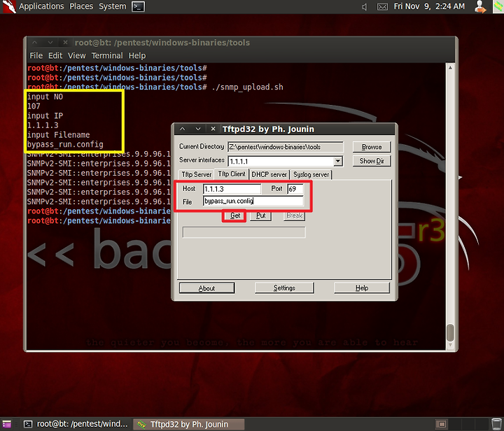Click the About button

[x=206, y=288]
